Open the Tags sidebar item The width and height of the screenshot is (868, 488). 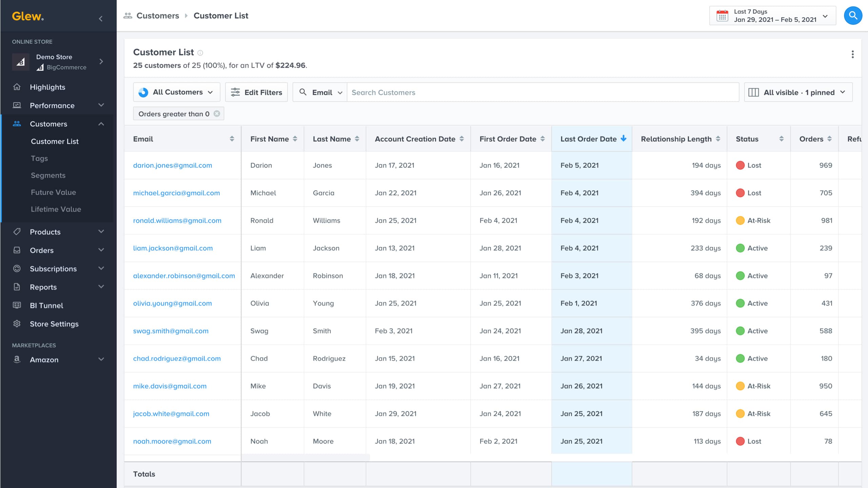click(39, 158)
